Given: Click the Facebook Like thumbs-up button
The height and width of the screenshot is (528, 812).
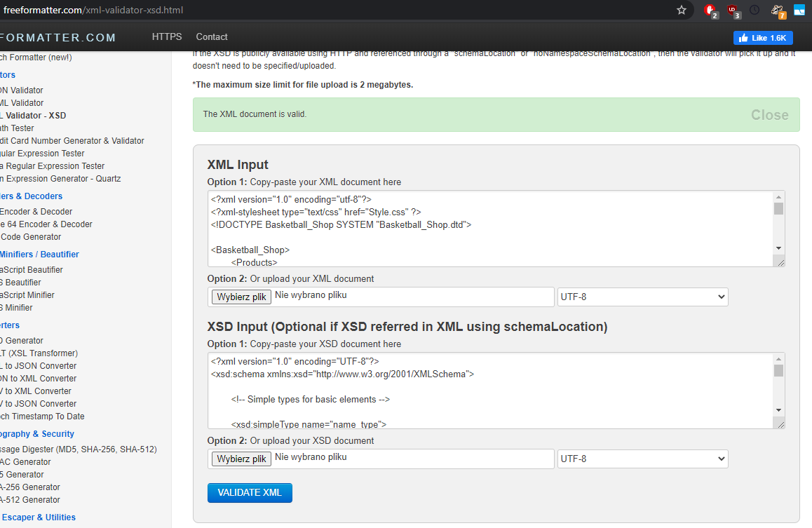Looking at the screenshot, I should (763, 38).
